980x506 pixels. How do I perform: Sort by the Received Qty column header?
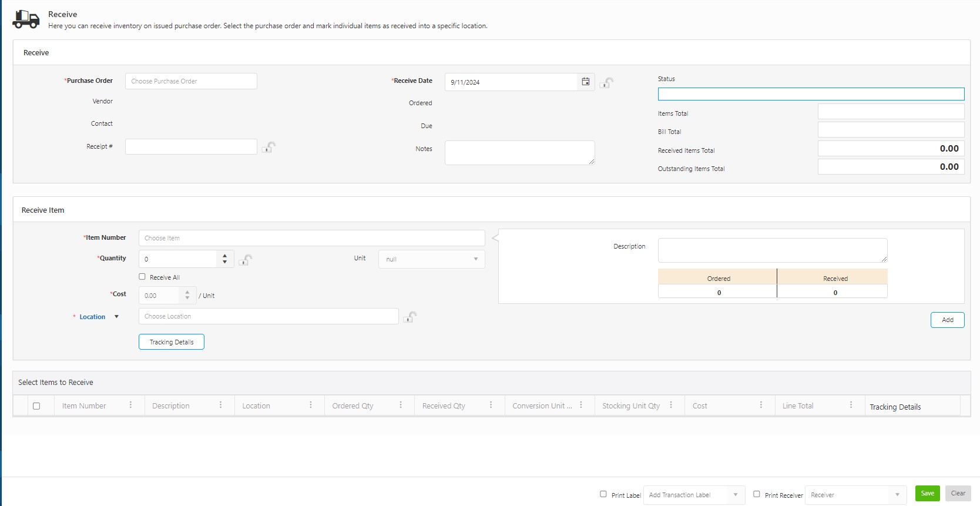click(x=444, y=406)
